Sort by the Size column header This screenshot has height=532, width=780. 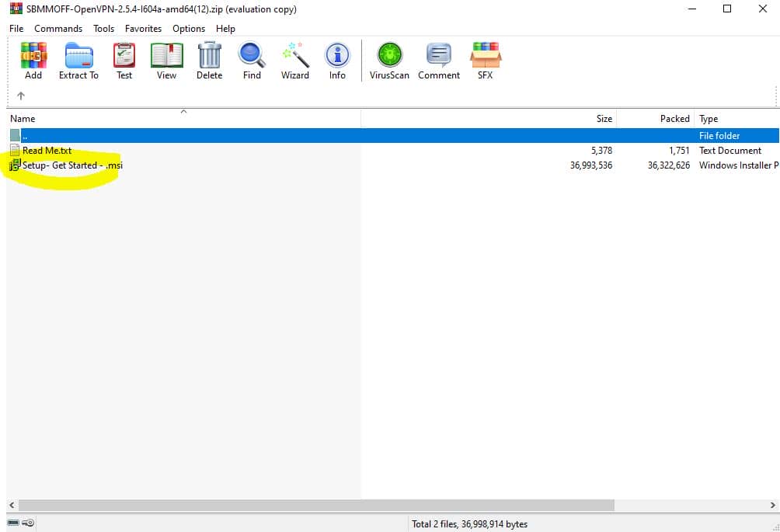click(489, 118)
